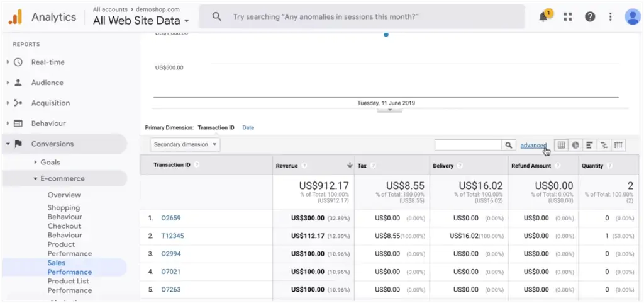This screenshot has width=644, height=303.
Task: Click the Revenue column sort arrow
Action: (x=350, y=165)
